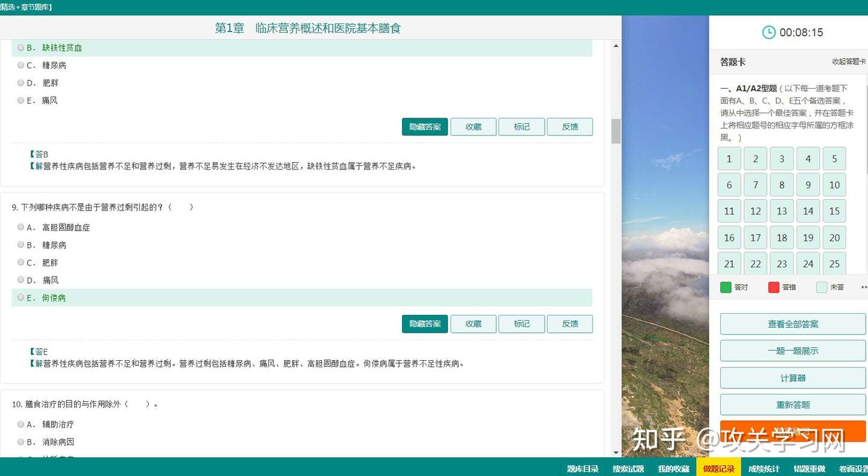Jump to question 23 on answer card
This screenshot has height=476, width=868.
[x=782, y=264]
